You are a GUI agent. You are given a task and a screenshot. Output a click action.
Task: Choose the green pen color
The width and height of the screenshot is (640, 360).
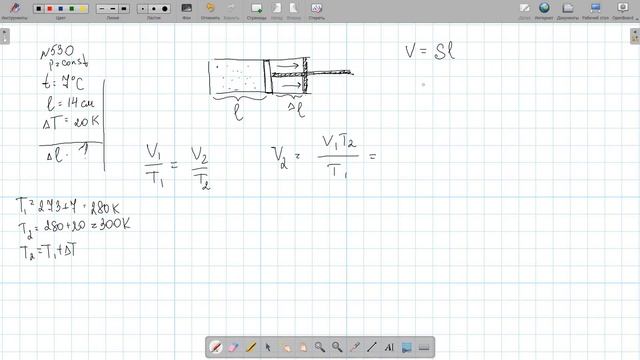[x=72, y=9]
